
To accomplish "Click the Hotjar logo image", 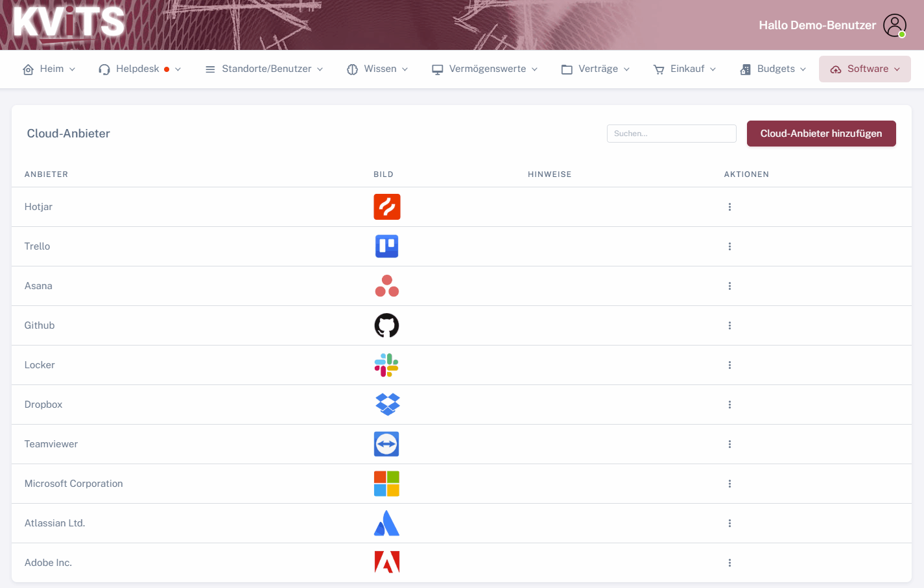I will click(387, 207).
